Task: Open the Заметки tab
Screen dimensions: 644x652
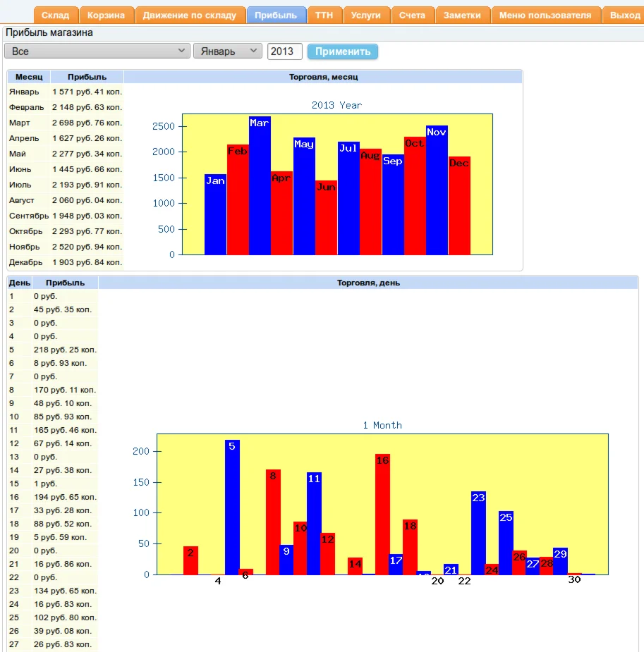Action: pyautogui.click(x=462, y=16)
